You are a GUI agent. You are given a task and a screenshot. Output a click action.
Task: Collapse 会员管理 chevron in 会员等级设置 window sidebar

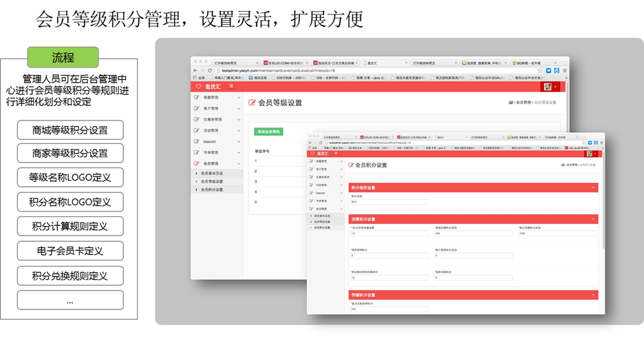tap(239, 163)
